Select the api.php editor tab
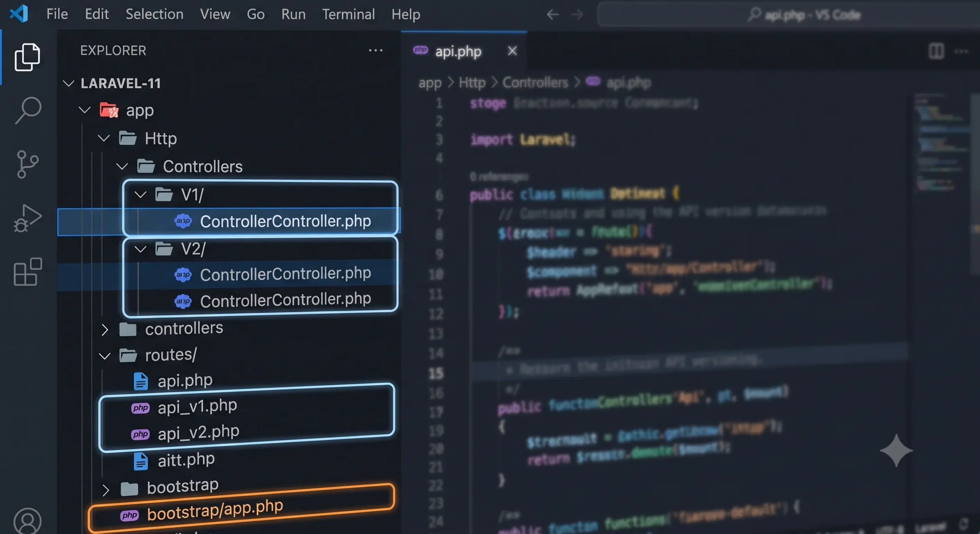The image size is (980, 534). point(464,51)
